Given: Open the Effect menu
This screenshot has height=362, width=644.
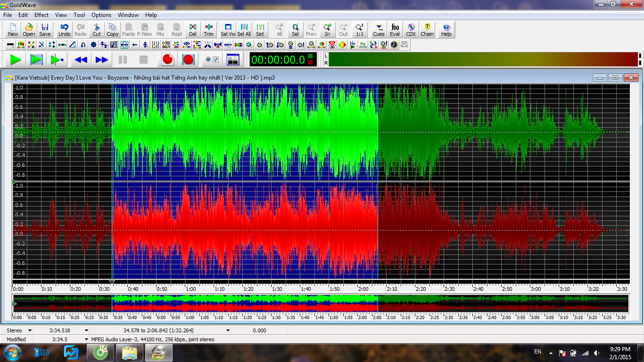Looking at the screenshot, I should pyautogui.click(x=41, y=15).
